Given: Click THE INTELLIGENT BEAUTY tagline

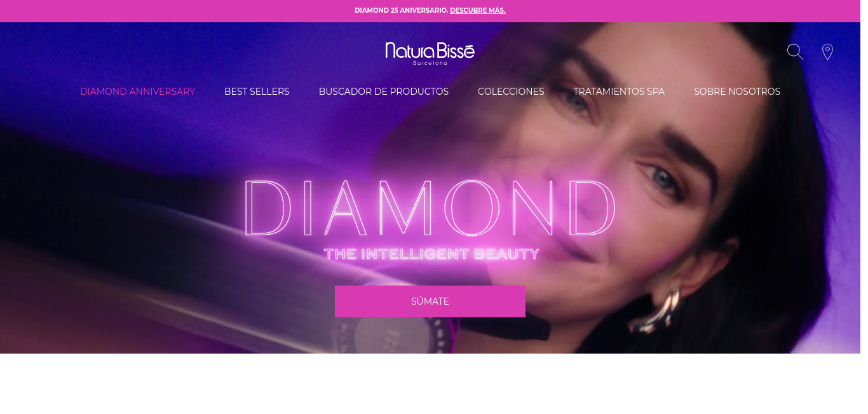Looking at the screenshot, I should point(431,254).
